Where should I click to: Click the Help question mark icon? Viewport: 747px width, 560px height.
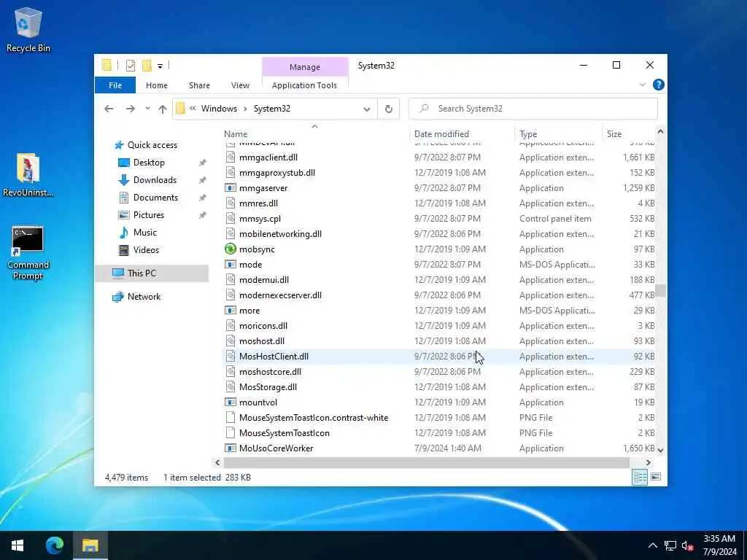[659, 85]
